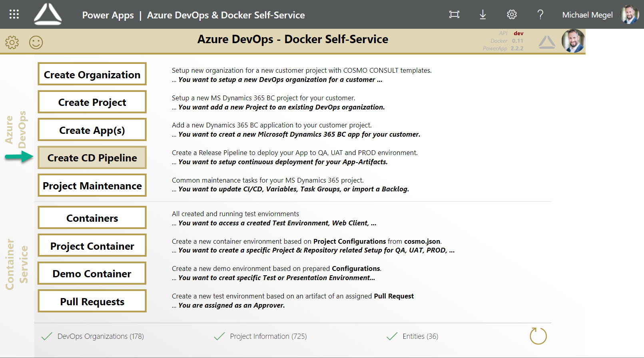
Task: Click the Azure DevOps - Docker Self-Service heading
Action: tap(293, 39)
